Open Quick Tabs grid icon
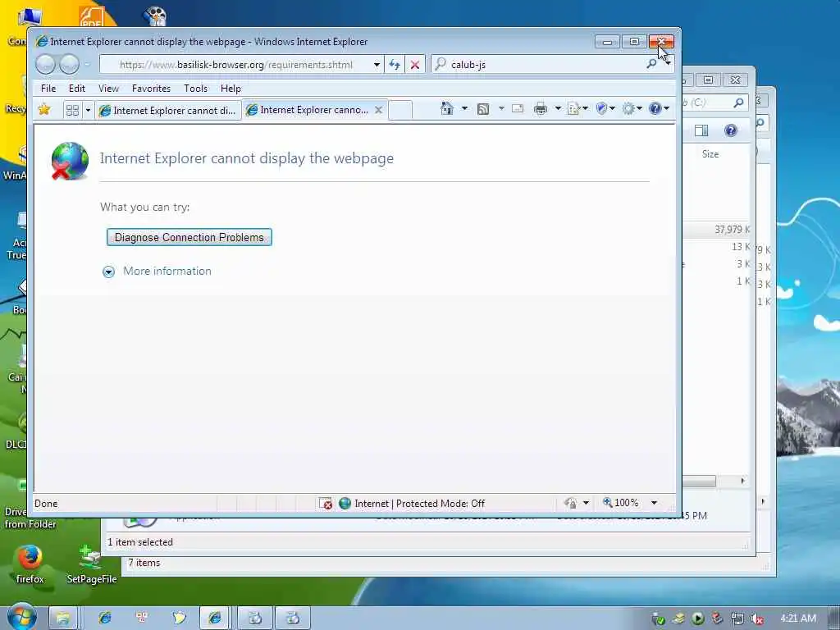Image resolution: width=840 pixels, height=630 pixels. coord(72,111)
